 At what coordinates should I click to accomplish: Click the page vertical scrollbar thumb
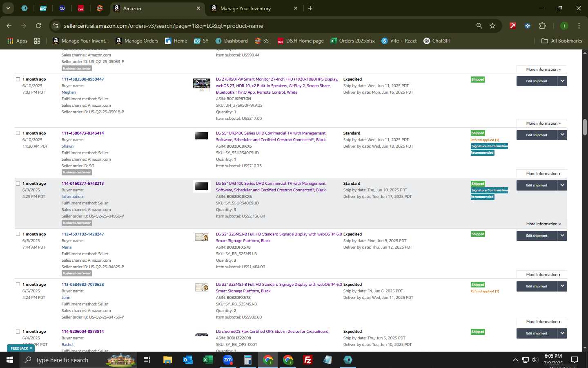(x=585, y=127)
